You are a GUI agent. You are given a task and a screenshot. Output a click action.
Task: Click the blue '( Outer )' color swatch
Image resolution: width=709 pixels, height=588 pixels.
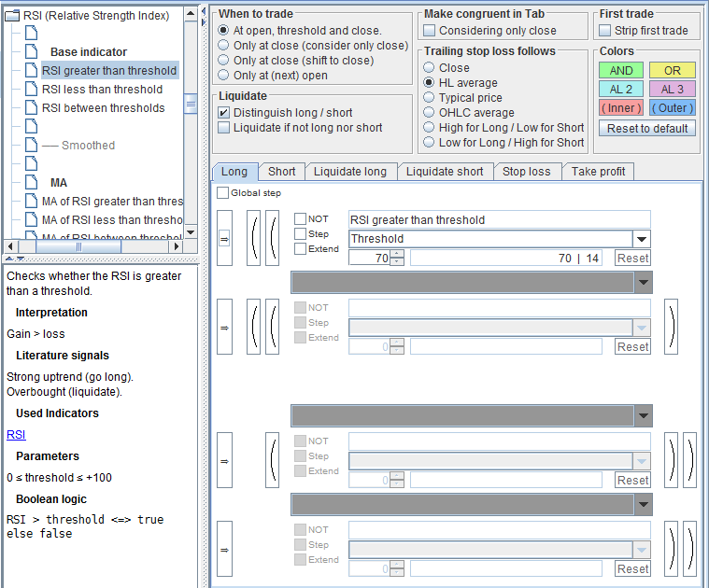(673, 108)
